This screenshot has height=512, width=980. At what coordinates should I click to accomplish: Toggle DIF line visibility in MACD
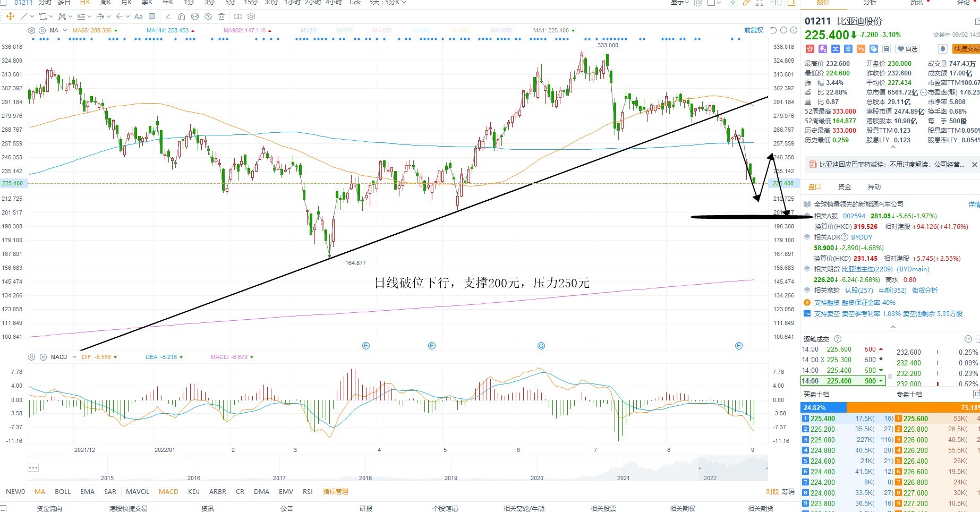99,357
